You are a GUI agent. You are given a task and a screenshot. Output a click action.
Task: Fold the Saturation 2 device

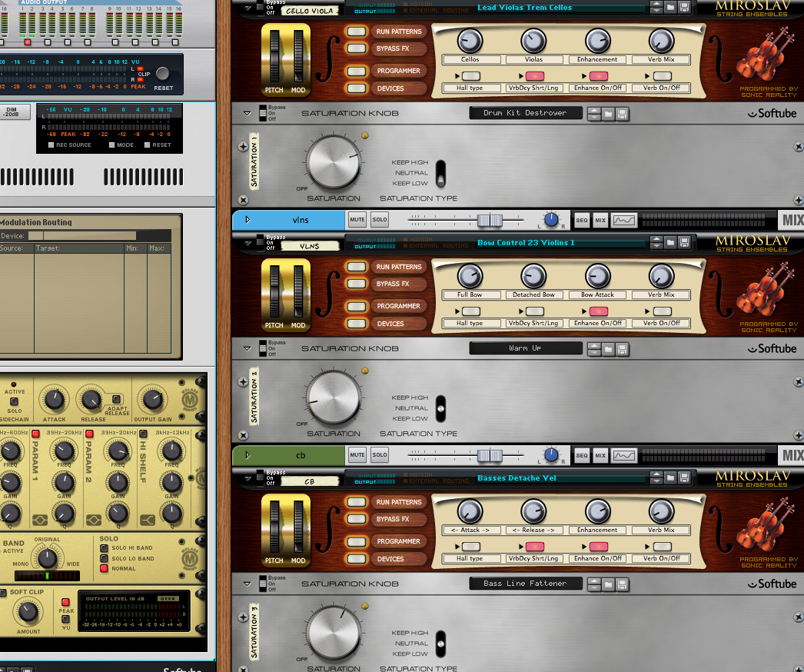point(248,349)
